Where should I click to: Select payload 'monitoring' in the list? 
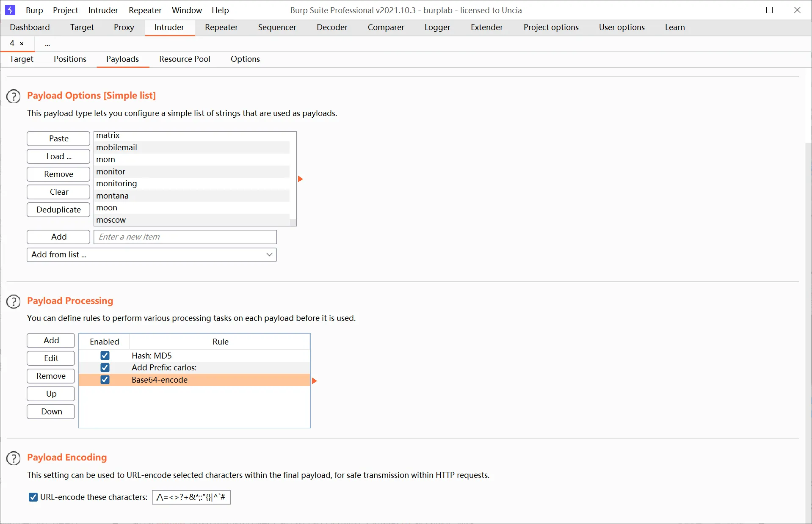click(192, 183)
